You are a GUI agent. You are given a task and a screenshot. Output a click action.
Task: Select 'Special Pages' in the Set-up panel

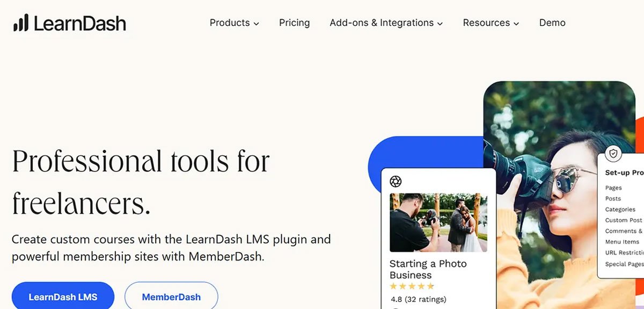pyautogui.click(x=624, y=264)
